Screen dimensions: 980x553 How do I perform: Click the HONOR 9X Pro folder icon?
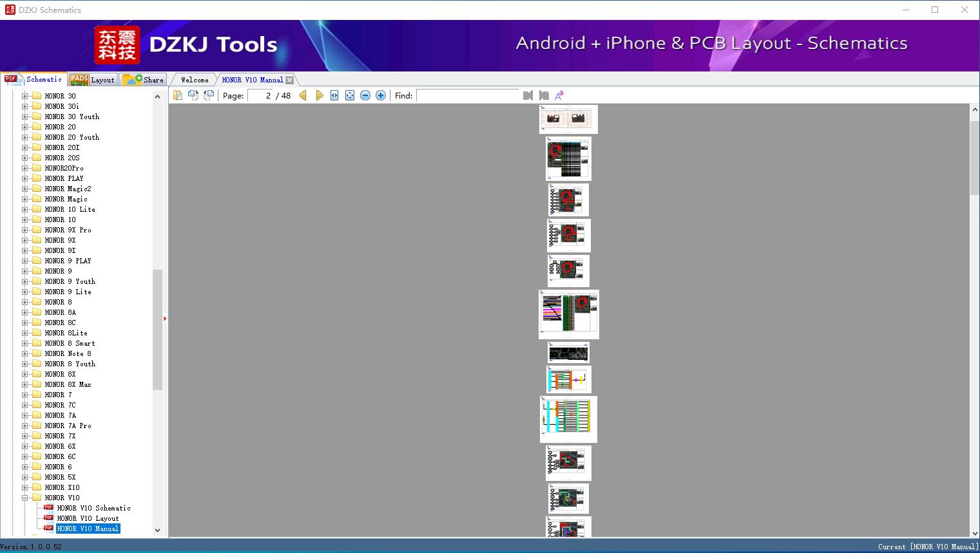click(x=37, y=230)
